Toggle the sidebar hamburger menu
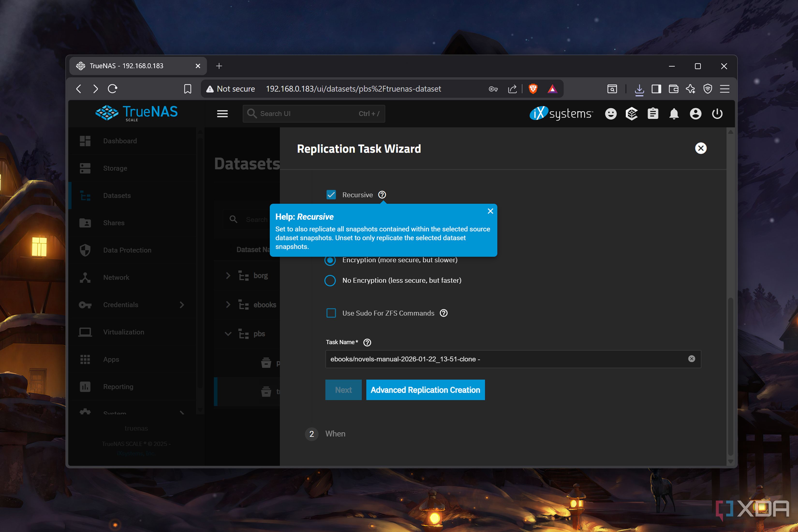This screenshot has height=532, width=798. point(222,114)
